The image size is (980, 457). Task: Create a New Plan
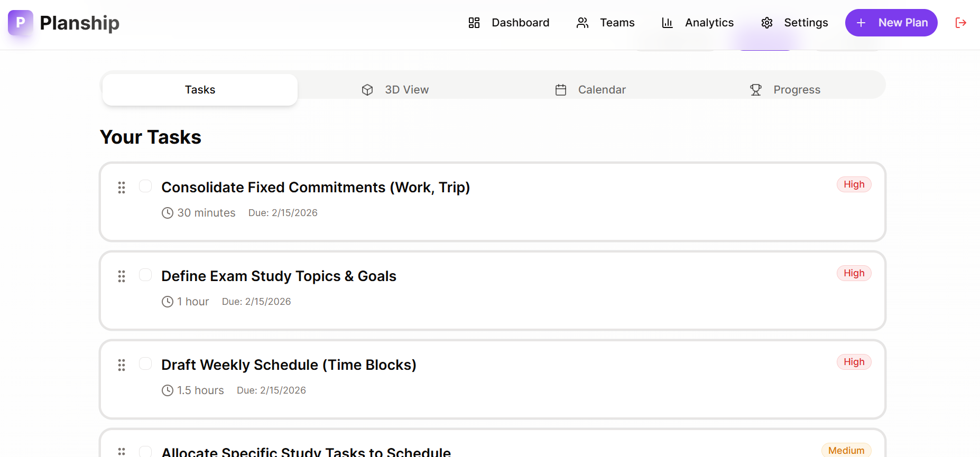click(x=891, y=23)
